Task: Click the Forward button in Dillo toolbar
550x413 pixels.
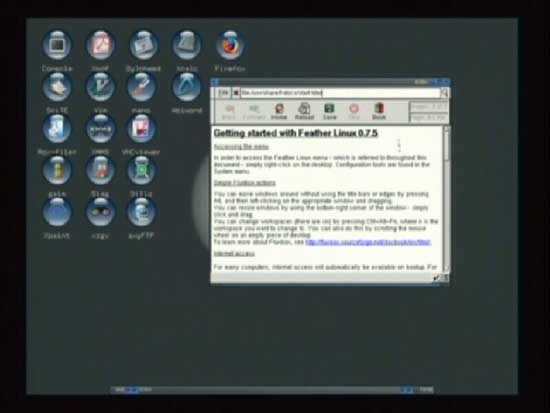Action: click(254, 112)
